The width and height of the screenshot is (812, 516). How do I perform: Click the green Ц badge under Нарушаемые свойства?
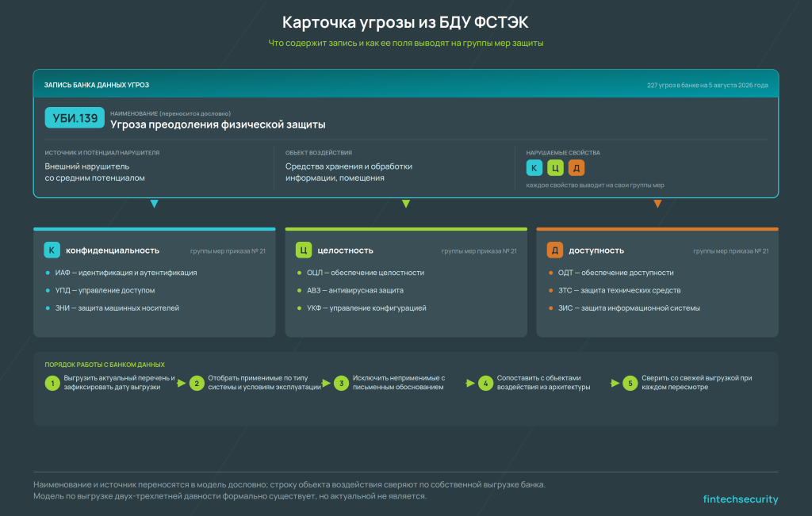click(x=555, y=168)
